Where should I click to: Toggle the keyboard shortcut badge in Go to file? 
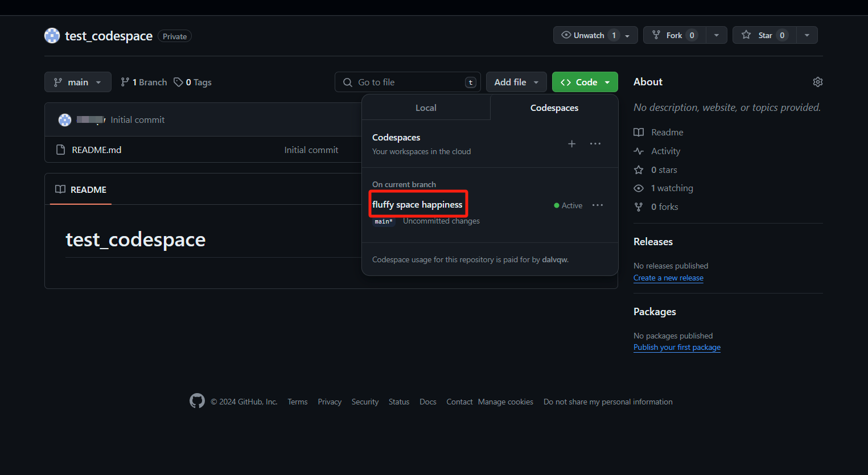[471, 82]
